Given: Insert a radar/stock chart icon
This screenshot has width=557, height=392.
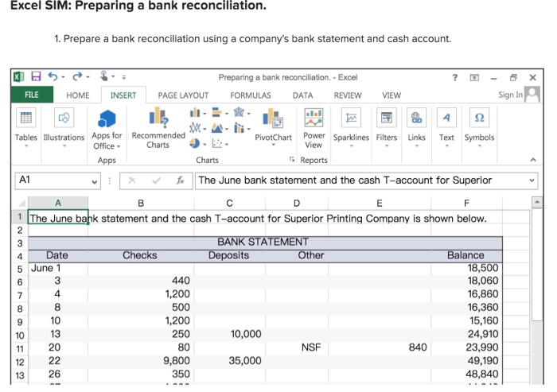Looking at the screenshot, I should (239, 113).
